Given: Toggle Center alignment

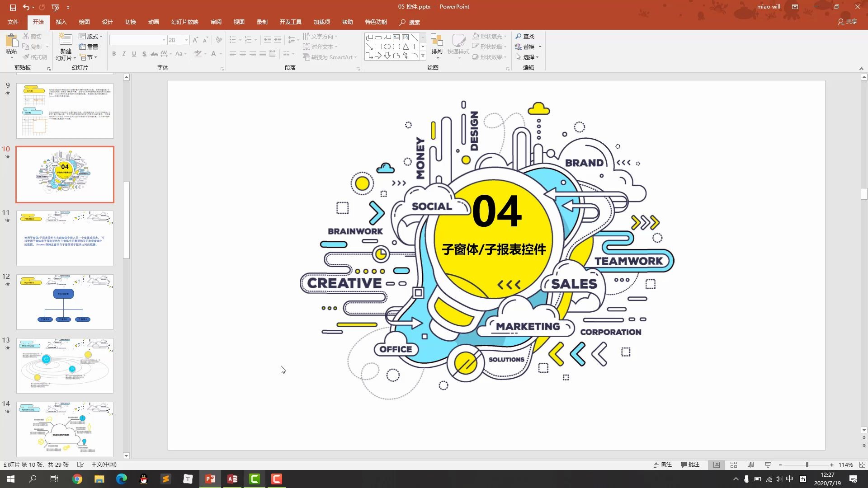Looking at the screenshot, I should tap(243, 54).
